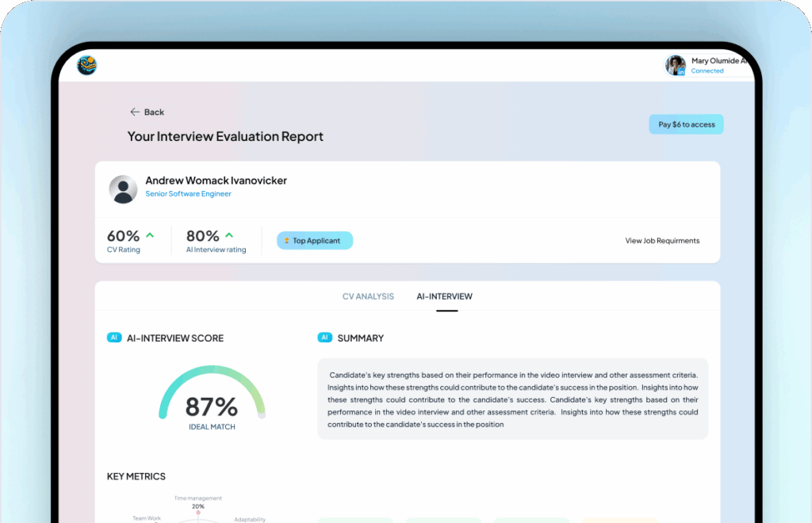Click the 60% CV Rating value

coord(123,236)
